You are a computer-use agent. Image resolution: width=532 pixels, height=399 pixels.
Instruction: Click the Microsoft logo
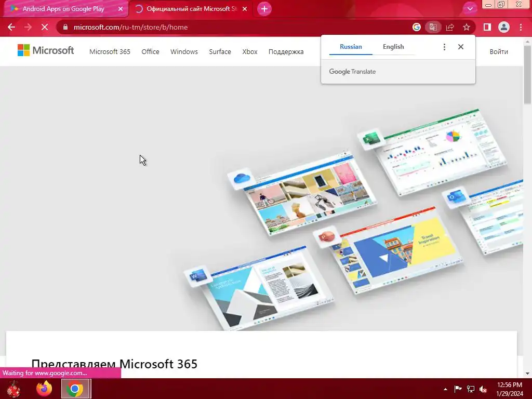46,50
